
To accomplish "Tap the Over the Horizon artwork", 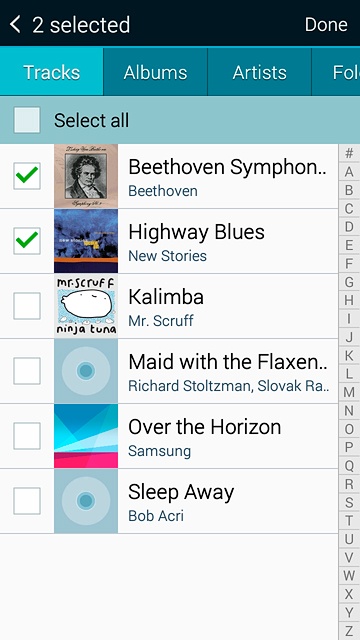I will (86, 436).
